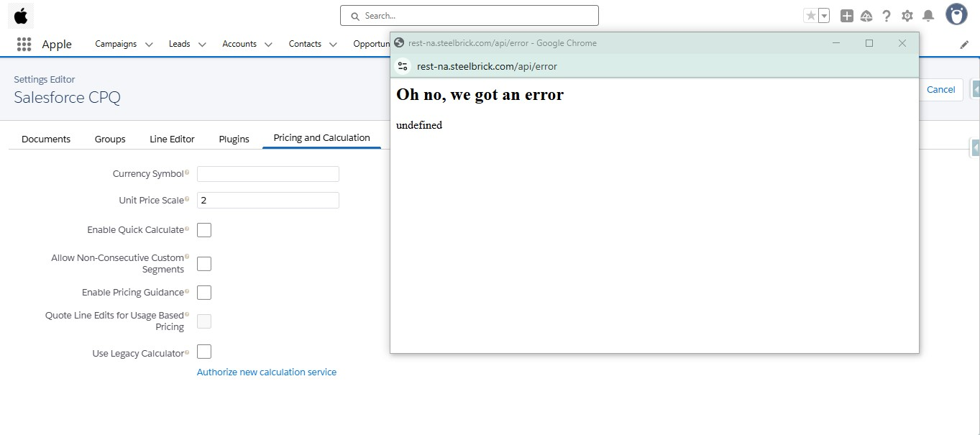Switch to the Documents tab
The height and width of the screenshot is (435, 980).
click(46, 139)
